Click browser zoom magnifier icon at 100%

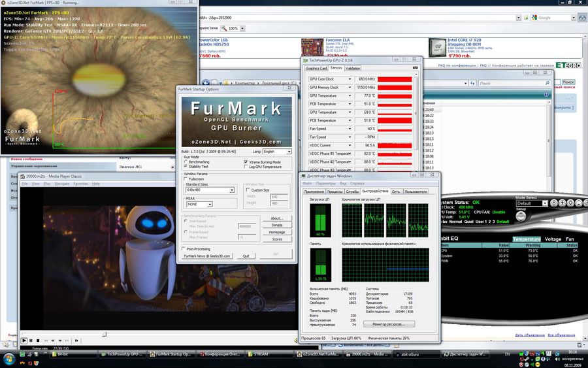click(x=224, y=28)
